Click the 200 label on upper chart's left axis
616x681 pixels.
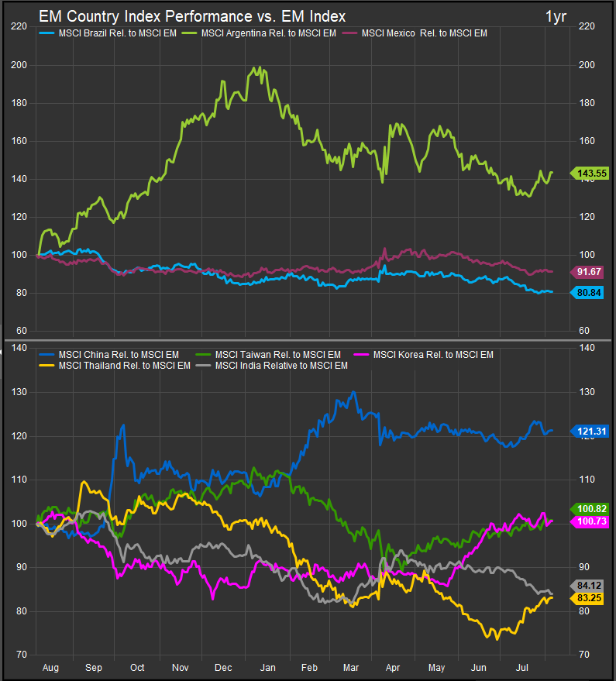point(19,65)
